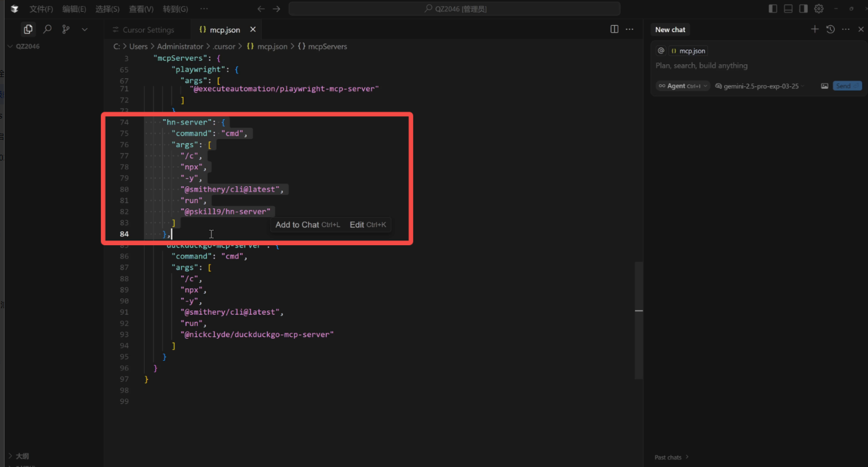Click the image attachment icon in chat input
Image resolution: width=868 pixels, height=467 pixels.
824,85
